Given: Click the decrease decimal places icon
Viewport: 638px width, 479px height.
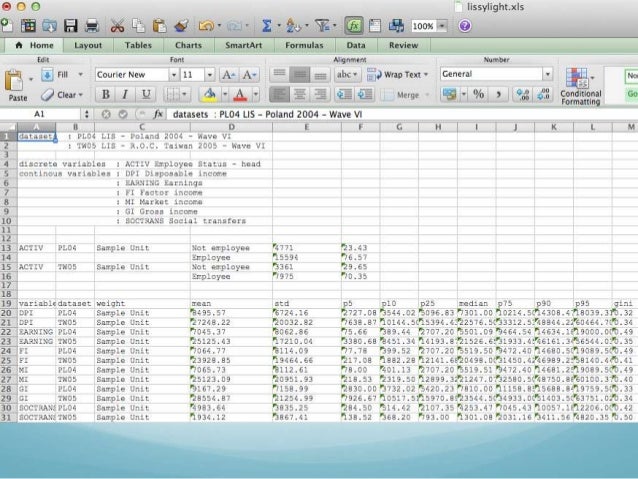Looking at the screenshot, I should [x=543, y=94].
